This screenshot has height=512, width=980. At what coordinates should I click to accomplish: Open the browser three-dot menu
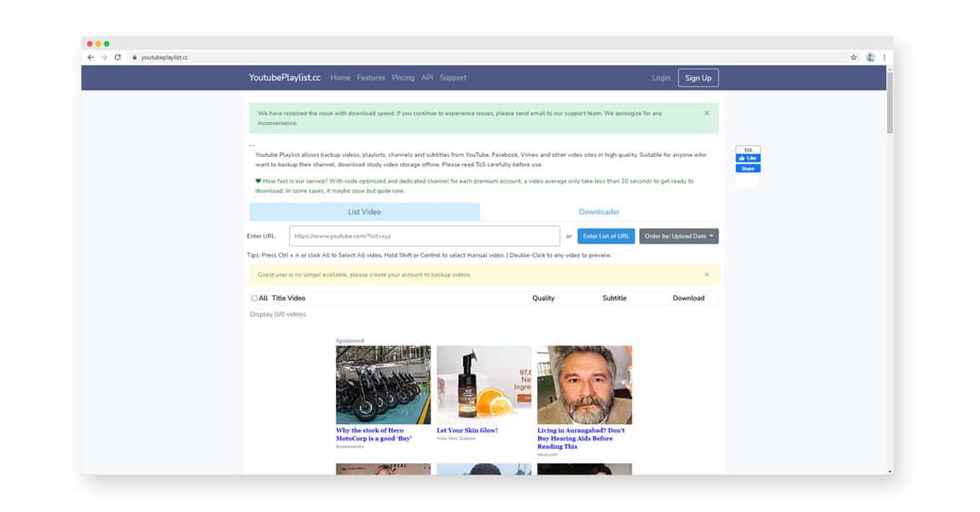(x=884, y=57)
